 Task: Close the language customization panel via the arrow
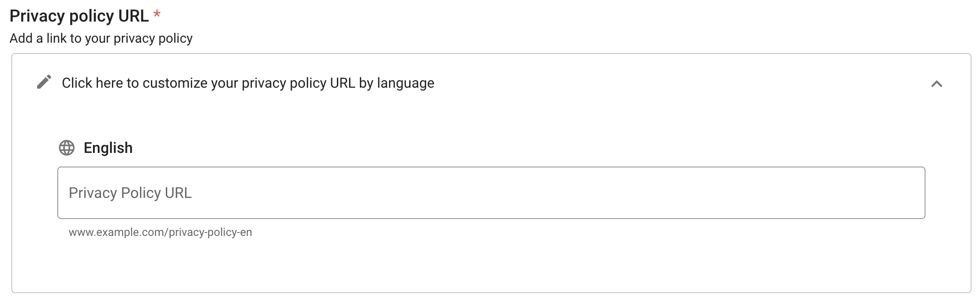(x=938, y=84)
